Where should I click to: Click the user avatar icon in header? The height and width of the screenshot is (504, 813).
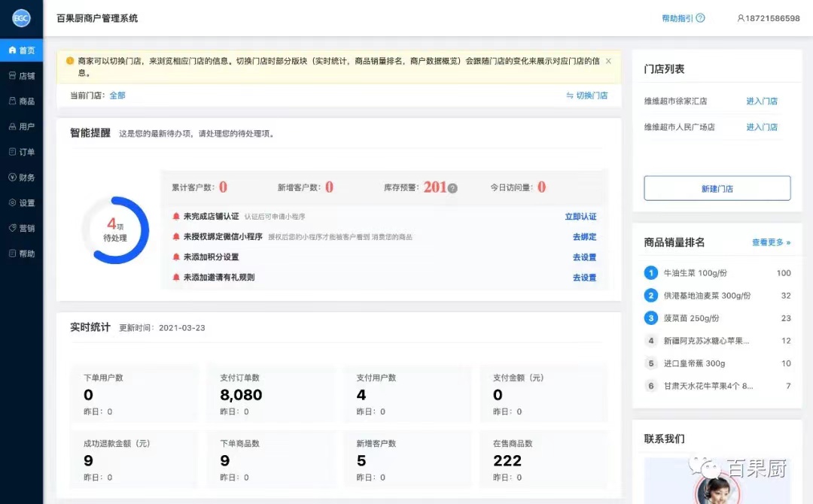[741, 18]
